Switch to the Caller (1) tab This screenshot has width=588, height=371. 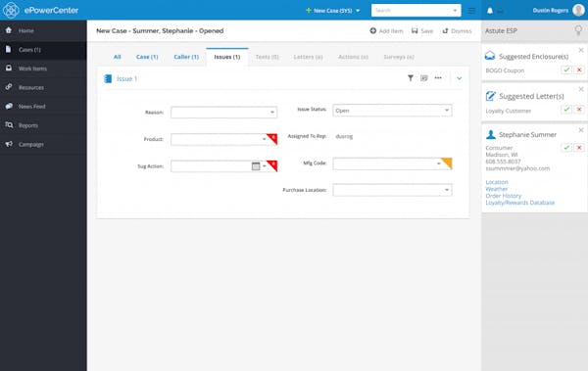[x=186, y=57]
